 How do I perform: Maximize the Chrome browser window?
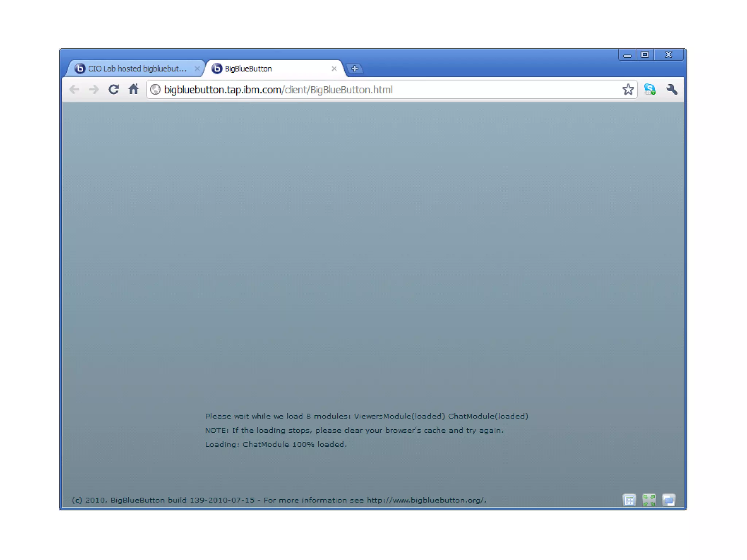[x=645, y=55]
